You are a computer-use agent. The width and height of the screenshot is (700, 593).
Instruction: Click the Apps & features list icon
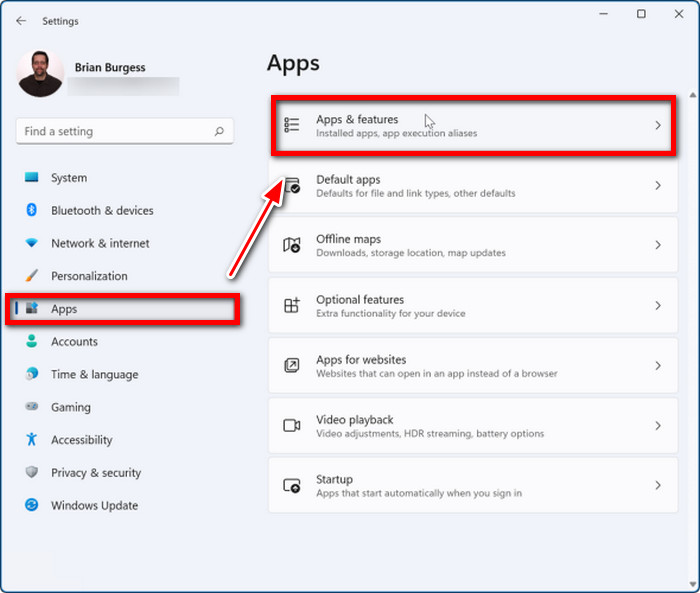tap(292, 125)
